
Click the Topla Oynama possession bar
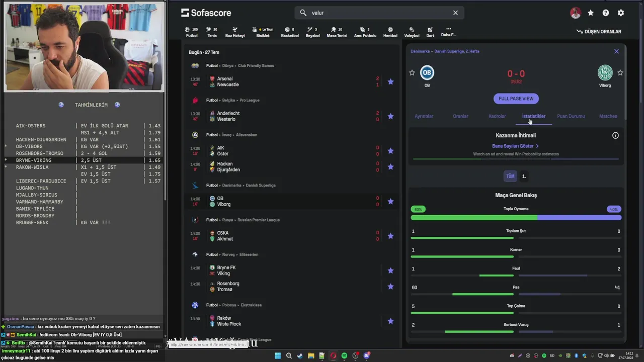[516, 218]
